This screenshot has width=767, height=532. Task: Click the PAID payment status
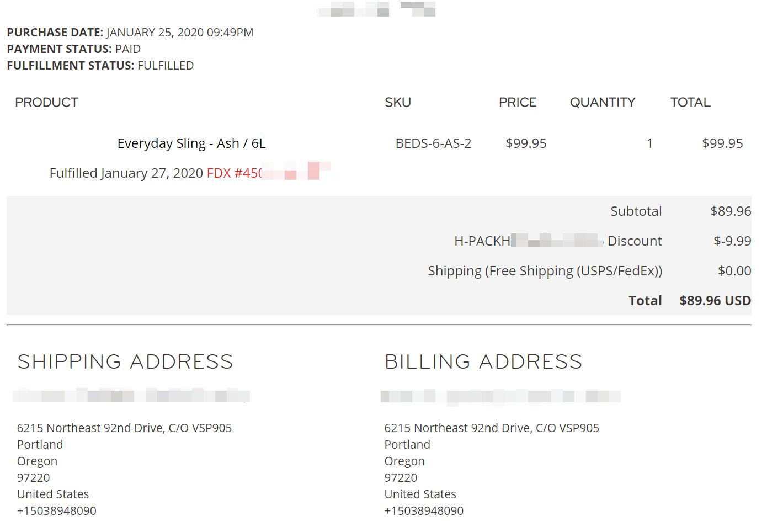point(127,49)
